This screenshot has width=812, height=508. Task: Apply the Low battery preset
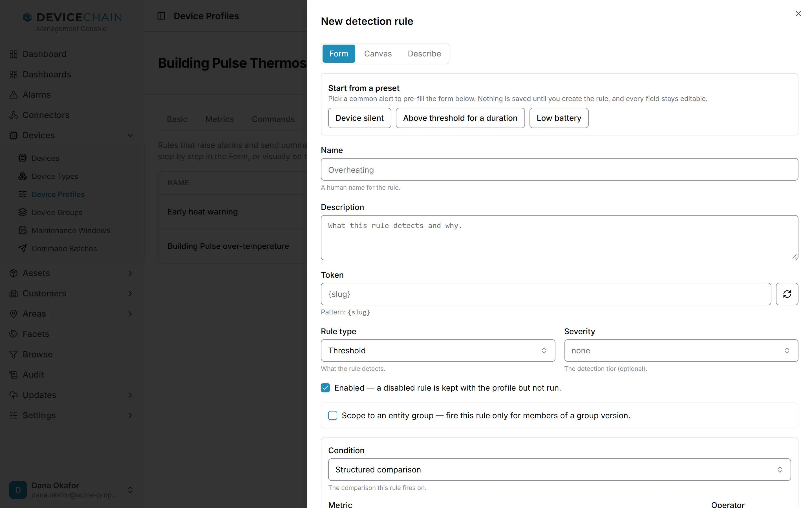[x=559, y=118]
